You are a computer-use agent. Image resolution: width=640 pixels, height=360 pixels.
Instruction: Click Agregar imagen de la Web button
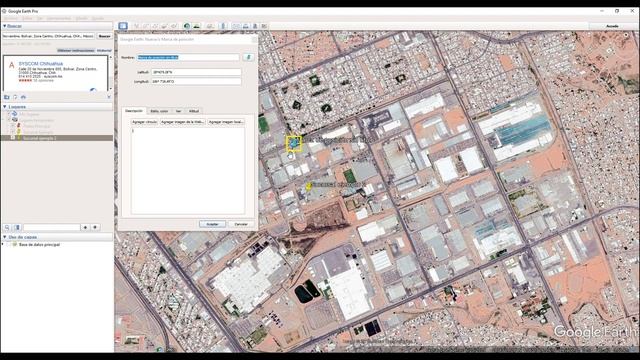(x=182, y=122)
